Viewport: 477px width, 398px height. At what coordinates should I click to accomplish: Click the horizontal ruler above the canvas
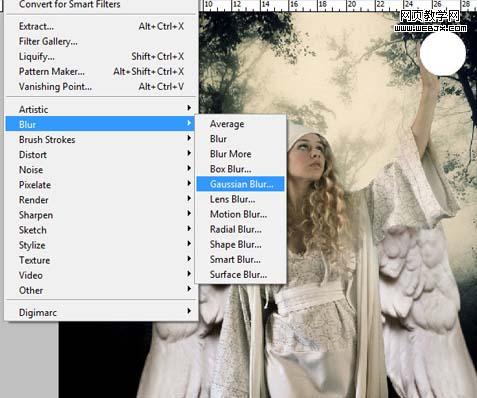(338, 5)
